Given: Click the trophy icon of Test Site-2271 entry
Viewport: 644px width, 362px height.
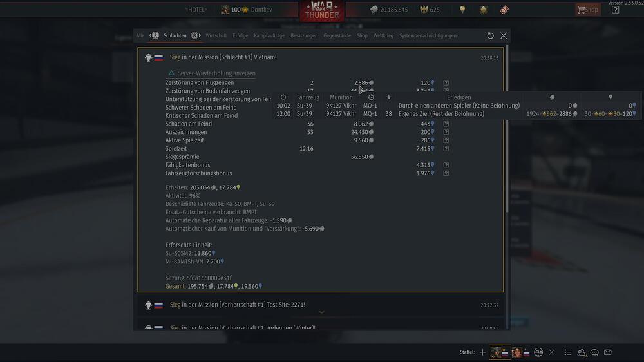Looking at the screenshot, I should click(148, 305).
